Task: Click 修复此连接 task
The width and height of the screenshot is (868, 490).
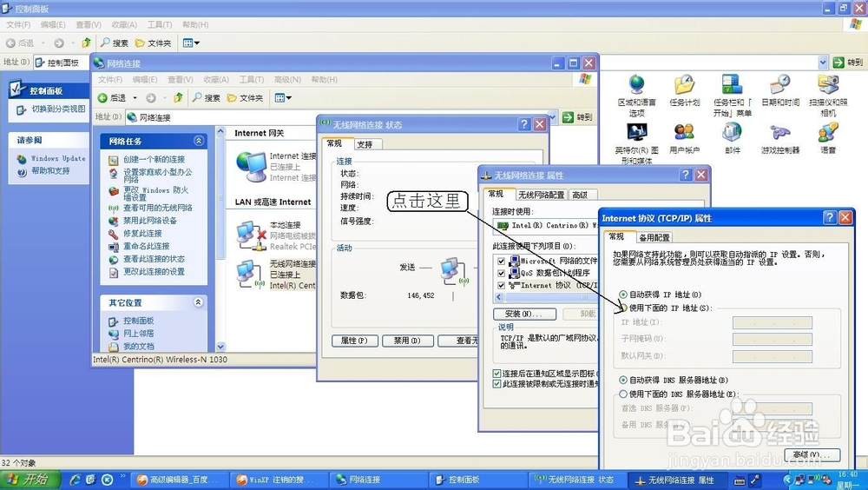Action: point(142,234)
